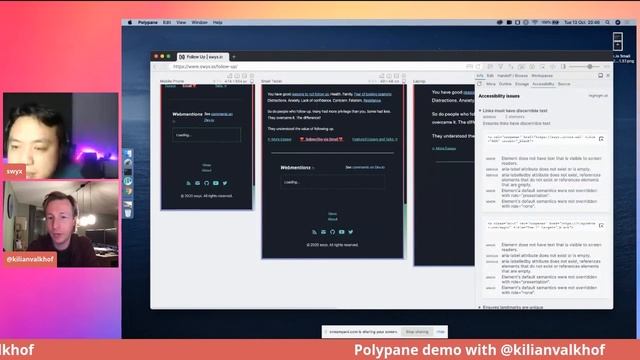
Task: Copy the first accessibility issue code snippet
Action: pyautogui.click(x=601, y=139)
